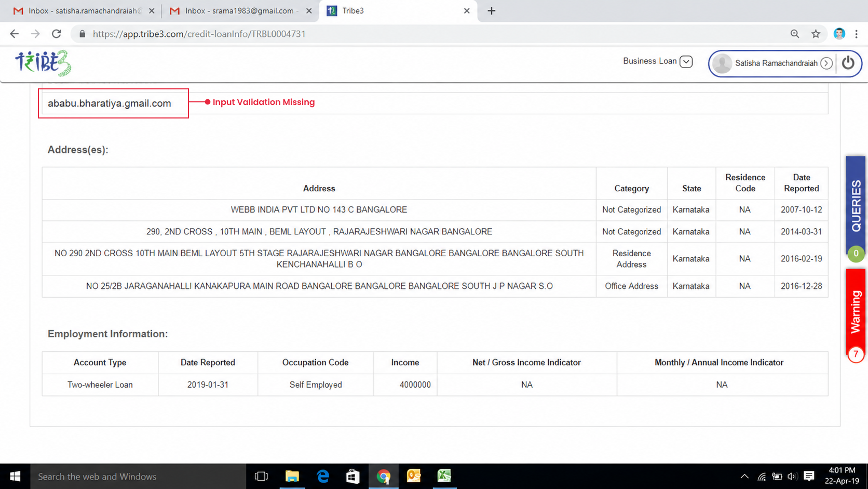
Task: Open the Windows Start menu
Action: pos(15,476)
